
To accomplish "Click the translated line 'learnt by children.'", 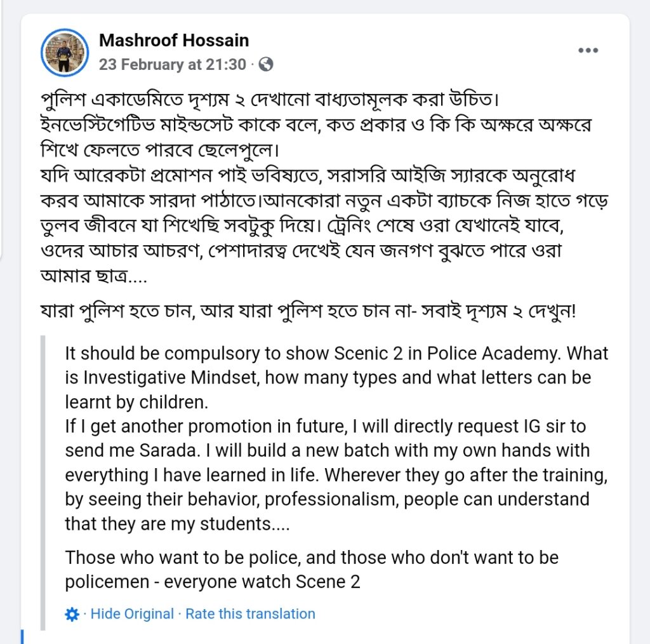I will pos(136,402).
